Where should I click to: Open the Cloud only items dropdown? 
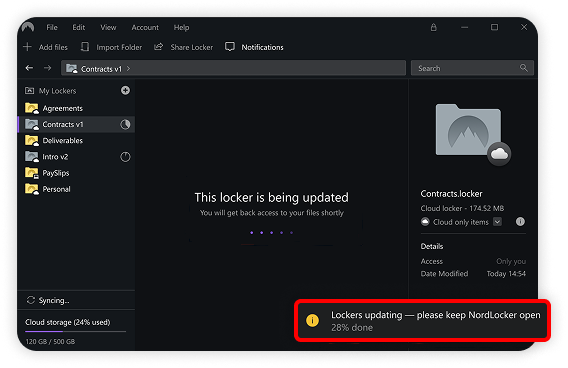pyautogui.click(x=497, y=222)
